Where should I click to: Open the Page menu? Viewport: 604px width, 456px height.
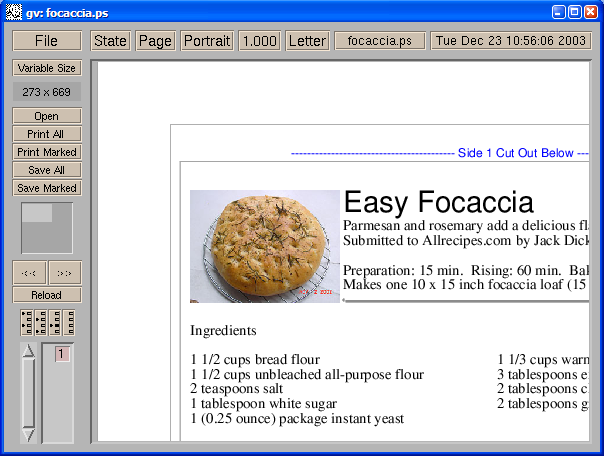[155, 41]
